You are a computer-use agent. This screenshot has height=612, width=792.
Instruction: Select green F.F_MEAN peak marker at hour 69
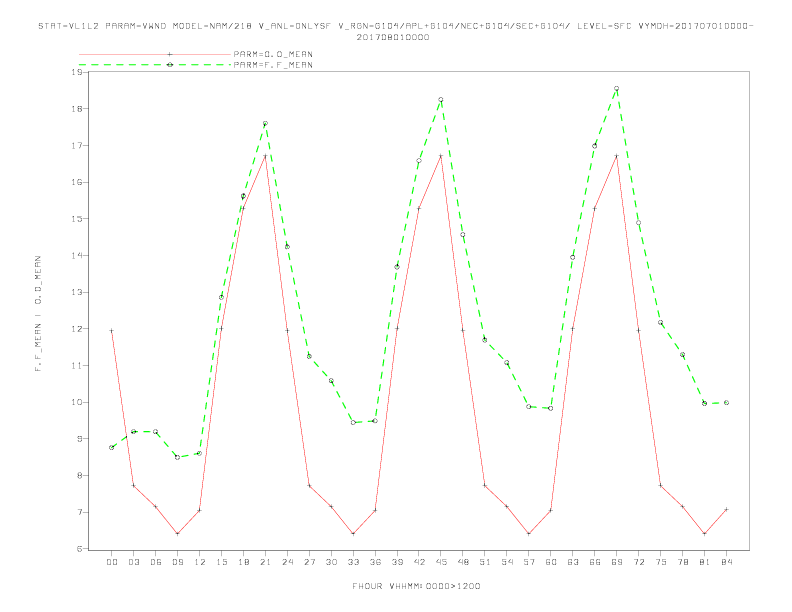pos(617,89)
